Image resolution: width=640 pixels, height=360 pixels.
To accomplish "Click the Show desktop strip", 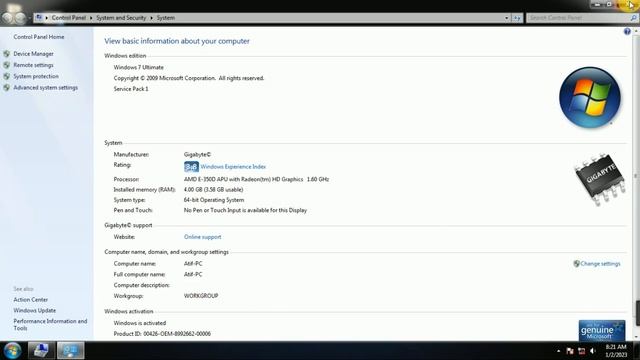I will (x=636, y=351).
